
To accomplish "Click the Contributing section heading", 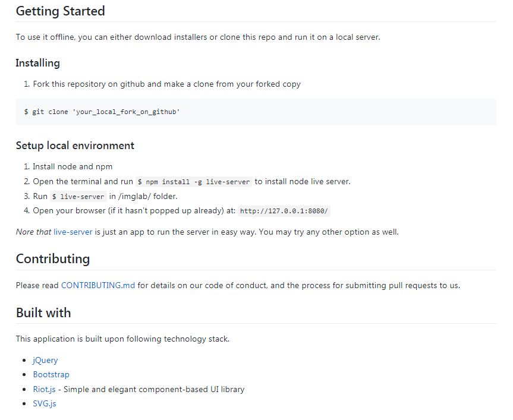I will tap(53, 259).
